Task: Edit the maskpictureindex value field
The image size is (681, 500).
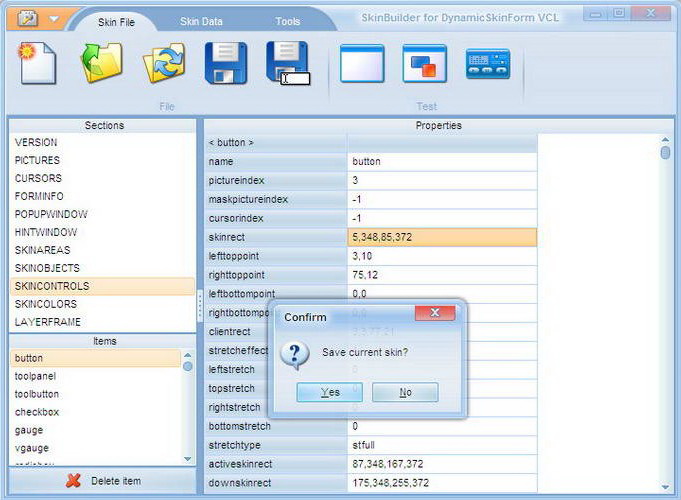Action: coord(442,199)
